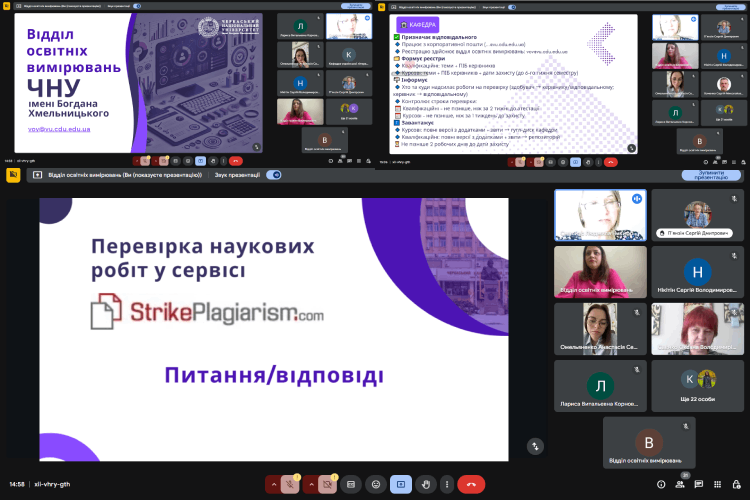Raise hand in top-right Meet window

coord(588,162)
